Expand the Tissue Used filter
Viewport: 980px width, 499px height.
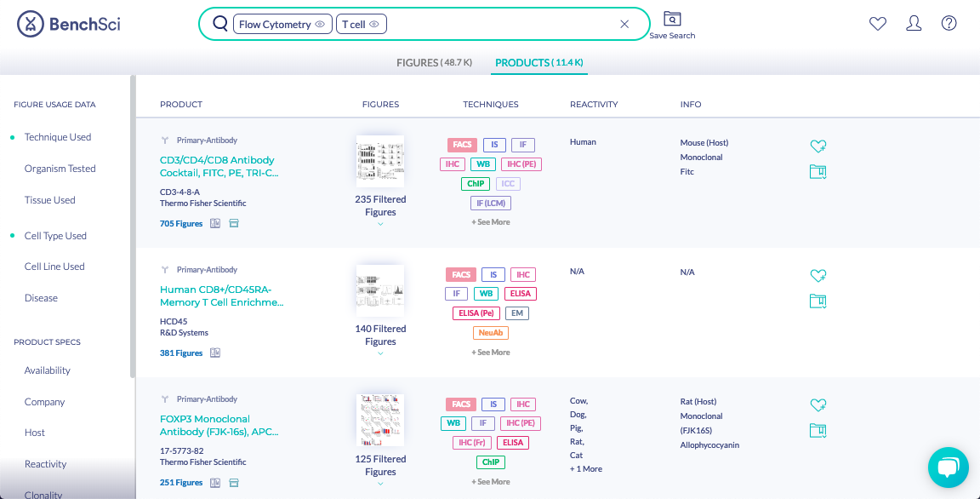pos(50,200)
